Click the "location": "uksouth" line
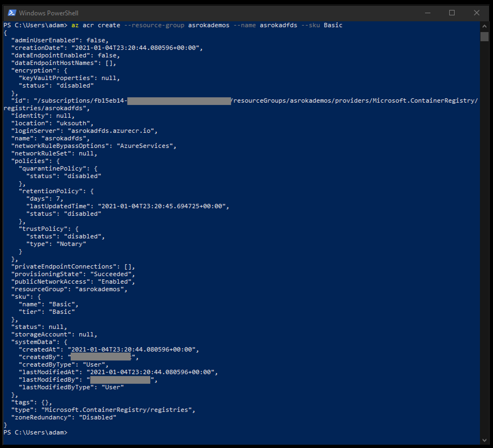Viewport: 493px width, 448px height. 52,123
